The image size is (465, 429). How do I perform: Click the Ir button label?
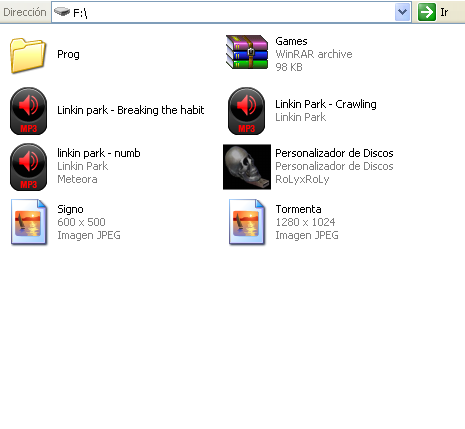(444, 12)
